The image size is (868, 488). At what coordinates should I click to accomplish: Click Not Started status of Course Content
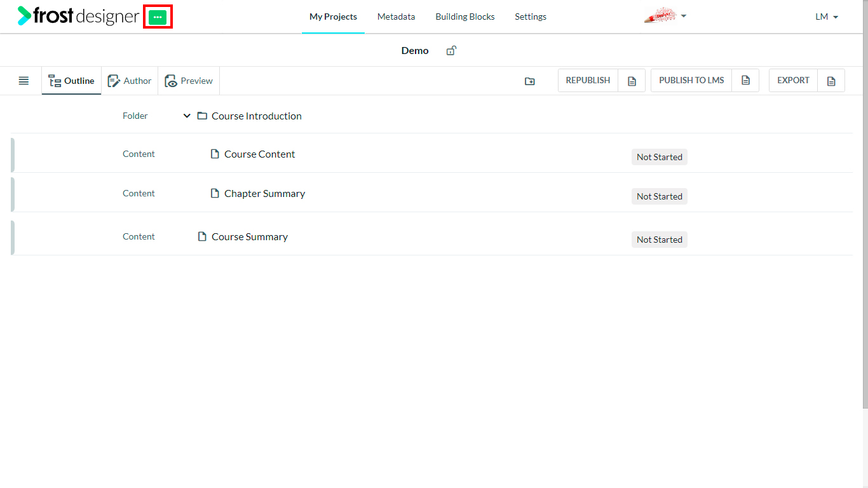click(x=660, y=157)
